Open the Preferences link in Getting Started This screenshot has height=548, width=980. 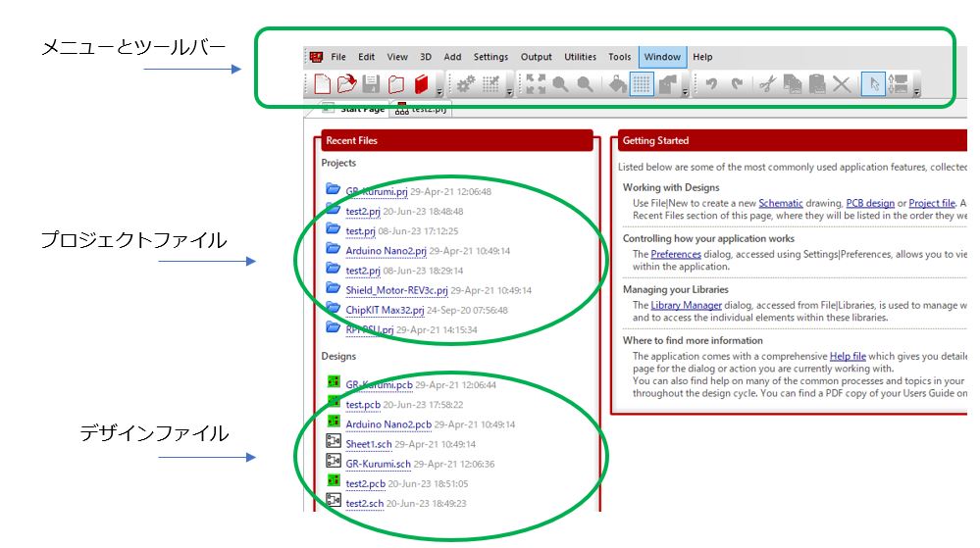tap(676, 255)
